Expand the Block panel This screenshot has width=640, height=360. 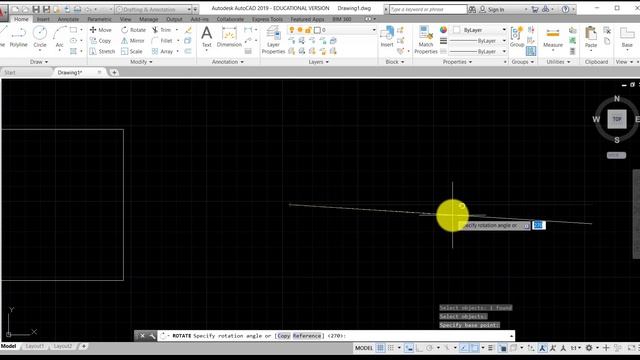395,62
